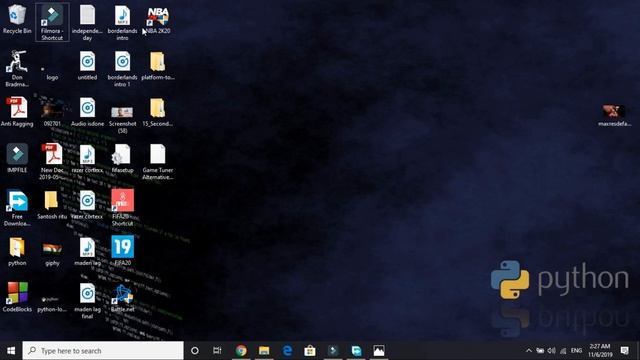Check the battery status tray icon
Image resolution: width=640 pixels, height=360 pixels.
540,351
